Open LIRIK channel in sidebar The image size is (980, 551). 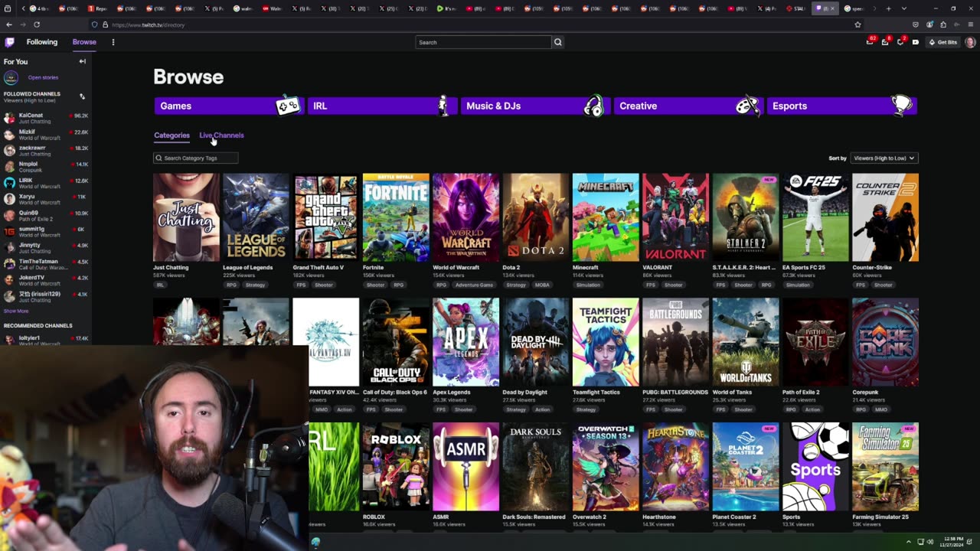click(46, 183)
